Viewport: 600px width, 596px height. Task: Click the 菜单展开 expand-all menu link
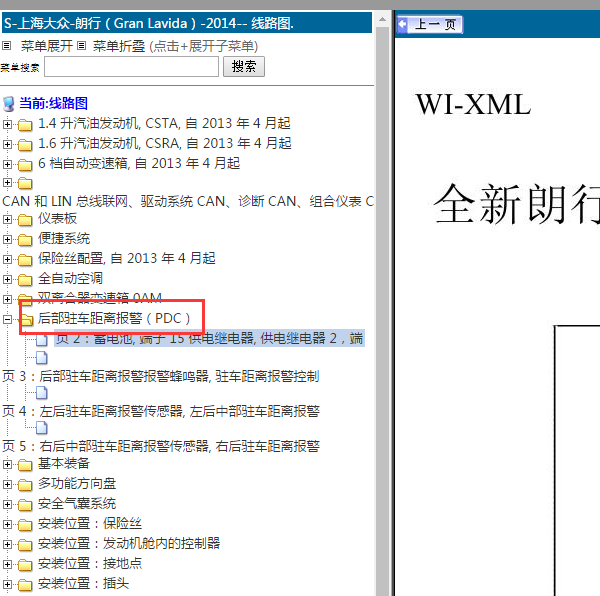tap(46, 46)
